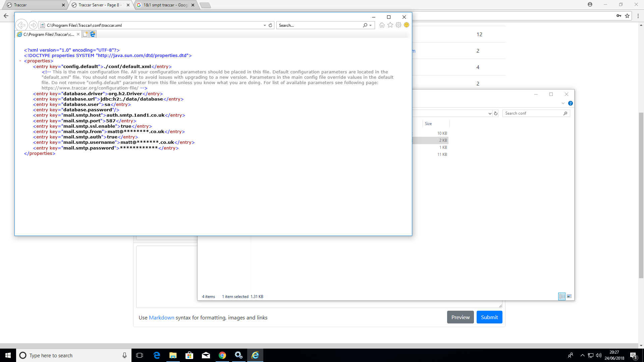Image resolution: width=644 pixels, height=362 pixels.
Task: Refresh the File Explorer folder view
Action: [x=496, y=113]
